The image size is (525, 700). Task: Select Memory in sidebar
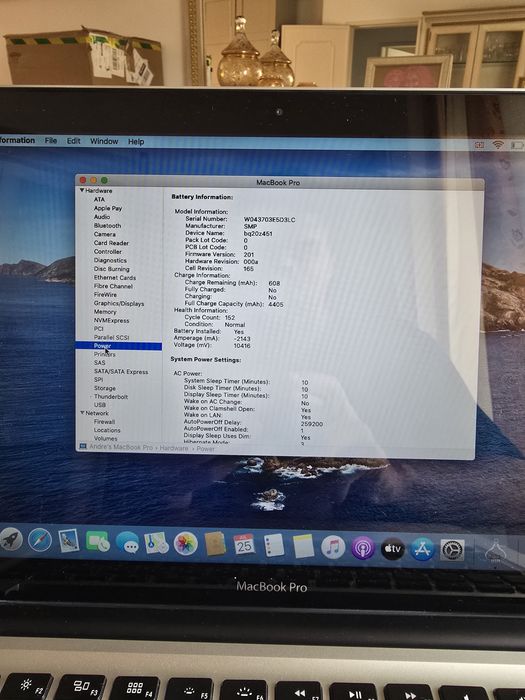pos(105,312)
